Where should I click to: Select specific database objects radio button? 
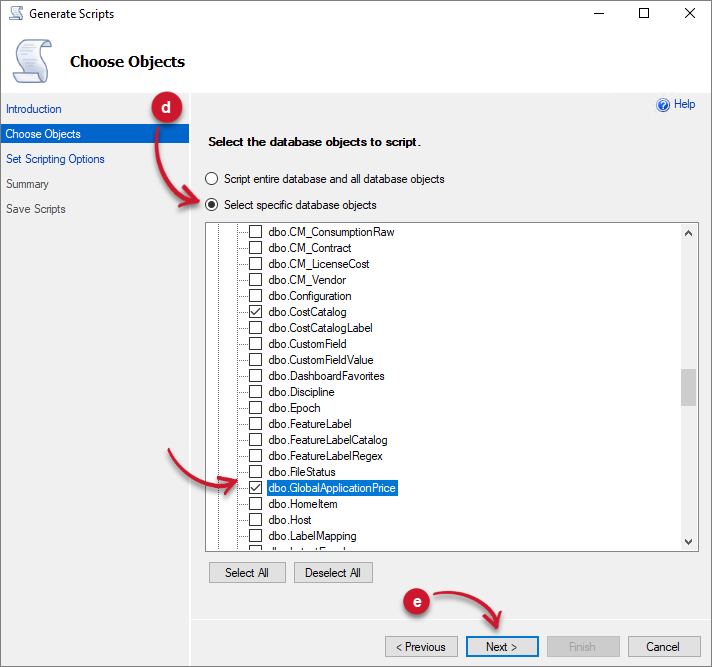click(211, 205)
